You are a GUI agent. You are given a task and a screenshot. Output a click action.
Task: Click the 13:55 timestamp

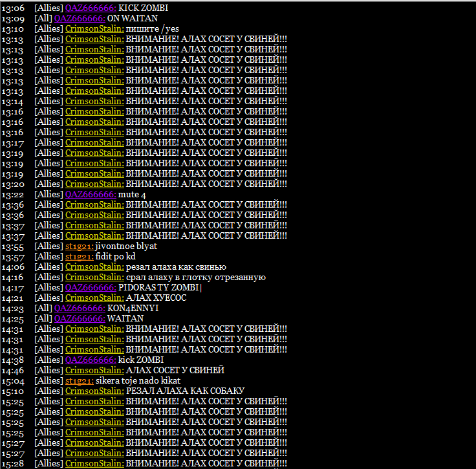[13, 247]
